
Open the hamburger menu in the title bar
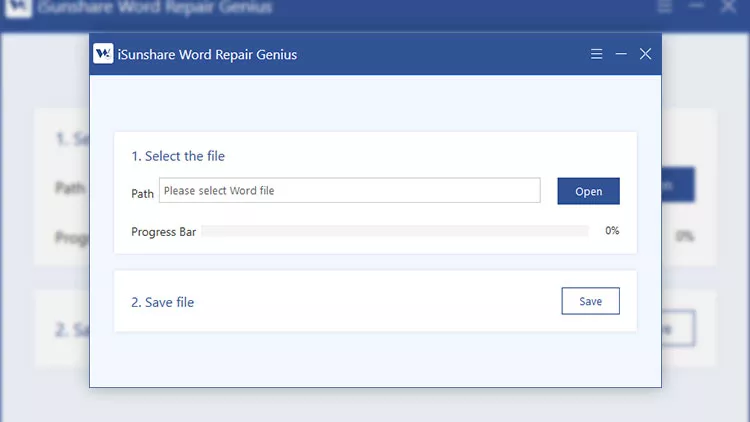tap(596, 54)
